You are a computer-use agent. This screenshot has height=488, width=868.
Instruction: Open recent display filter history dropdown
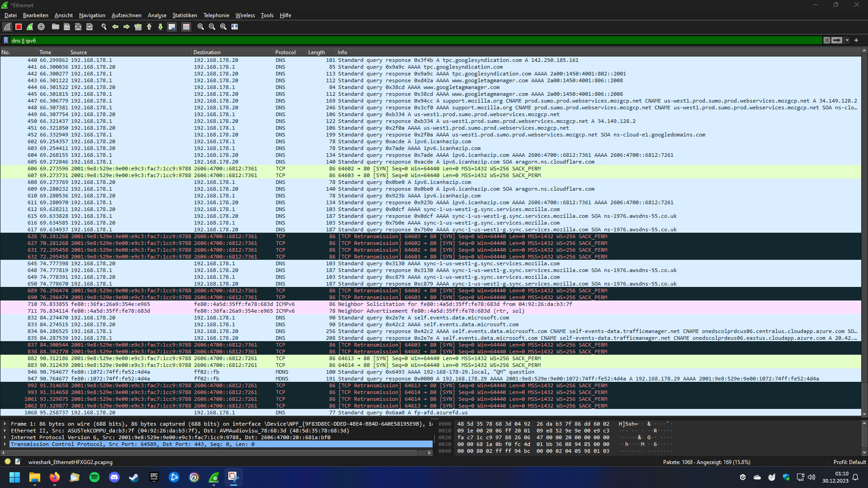847,40
